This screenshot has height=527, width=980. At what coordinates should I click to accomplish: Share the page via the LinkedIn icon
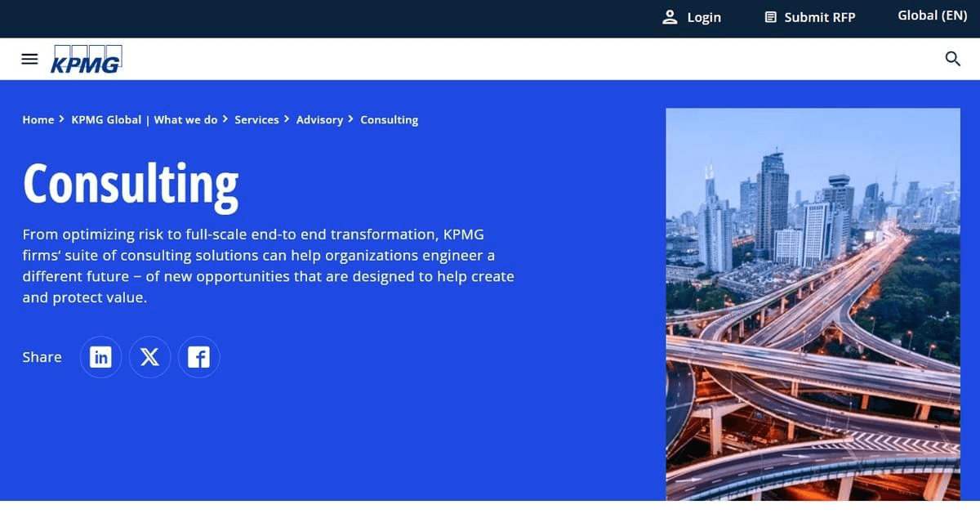pyautogui.click(x=100, y=356)
